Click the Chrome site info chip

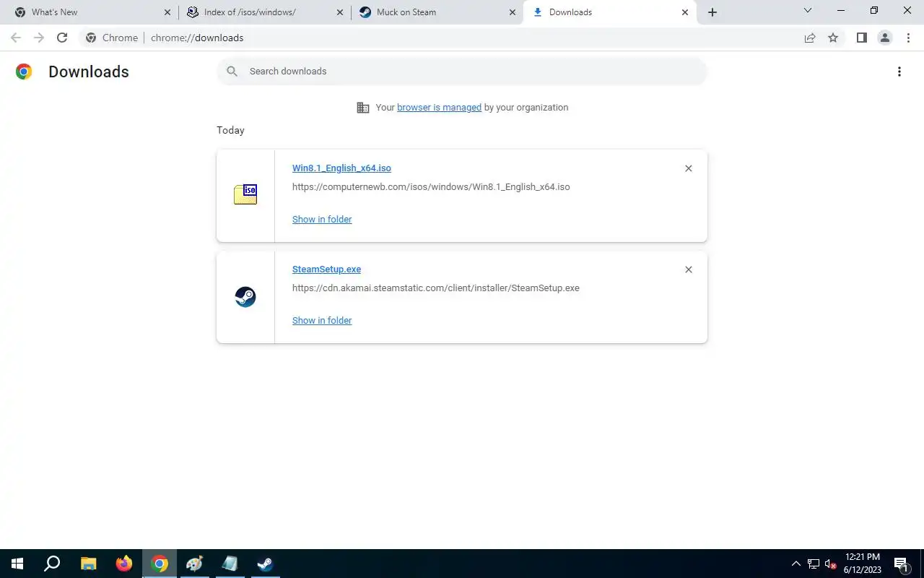[112, 38]
